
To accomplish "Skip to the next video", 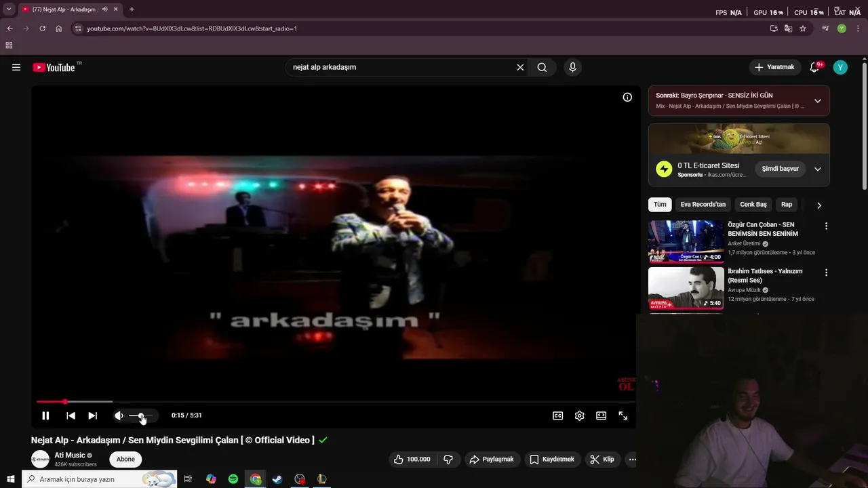I will point(93,415).
